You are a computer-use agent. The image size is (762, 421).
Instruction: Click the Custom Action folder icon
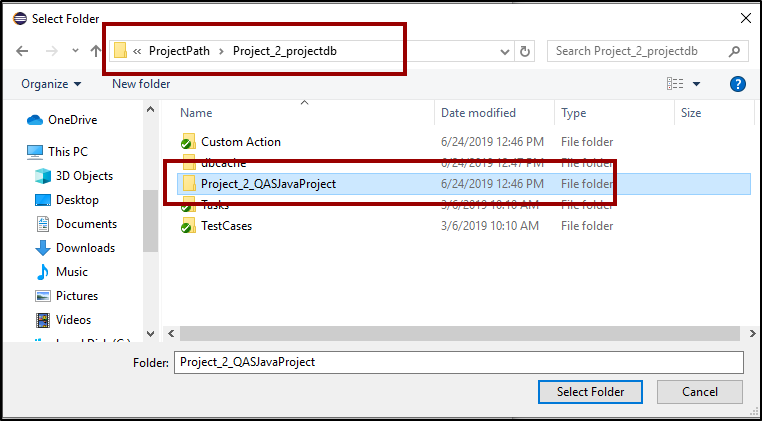187,142
